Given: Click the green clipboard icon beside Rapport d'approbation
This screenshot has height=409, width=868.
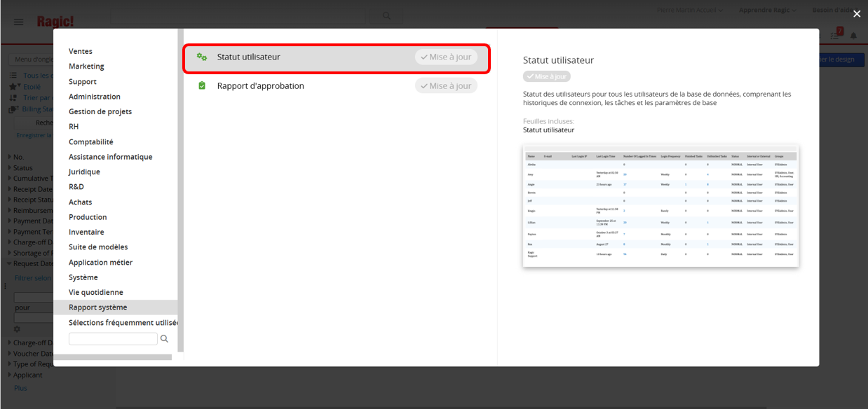Looking at the screenshot, I should [202, 85].
